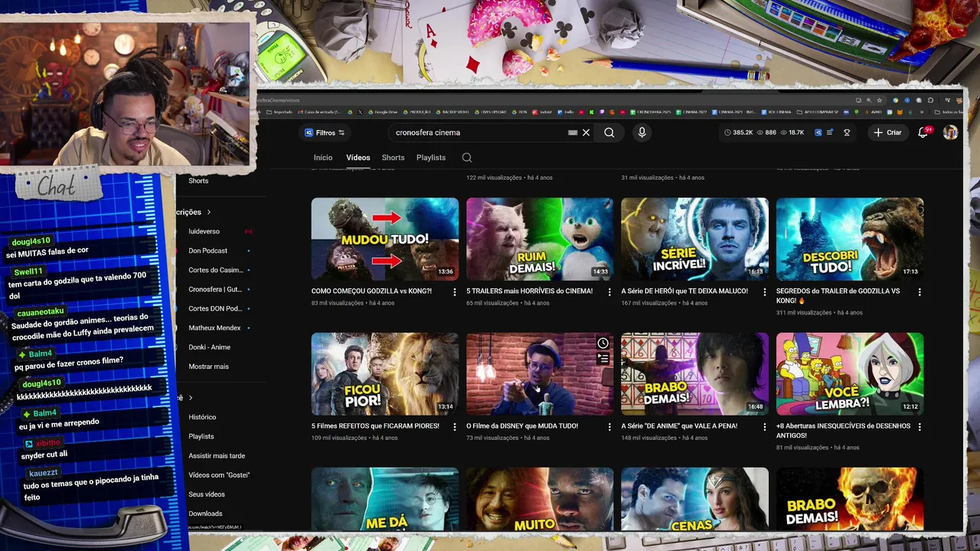Open Cronosfera | Gut... subscription
The image size is (980, 551).
click(215, 289)
